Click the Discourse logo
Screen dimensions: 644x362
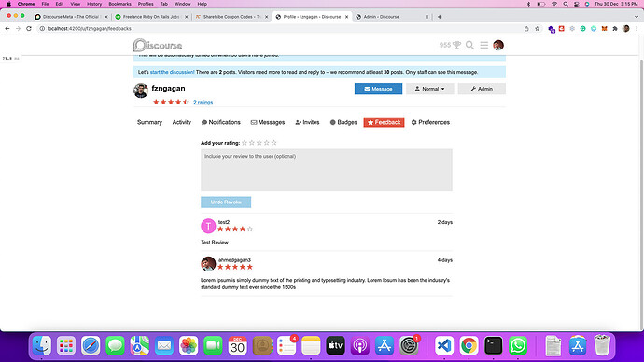coord(158,45)
